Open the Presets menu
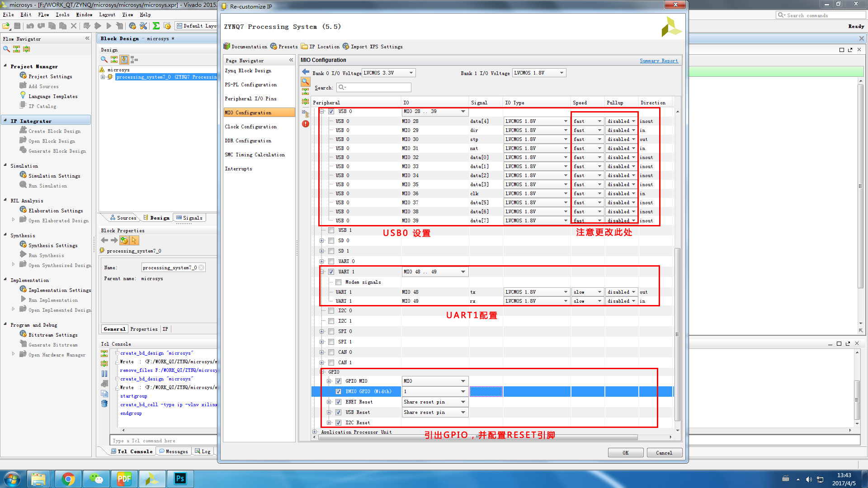The height and width of the screenshot is (488, 868). [x=284, y=47]
